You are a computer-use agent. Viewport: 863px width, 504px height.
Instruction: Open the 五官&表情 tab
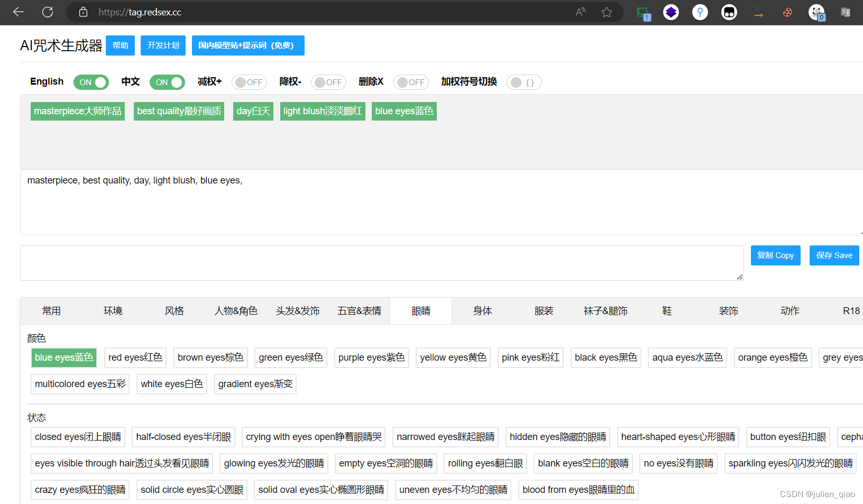tap(359, 311)
